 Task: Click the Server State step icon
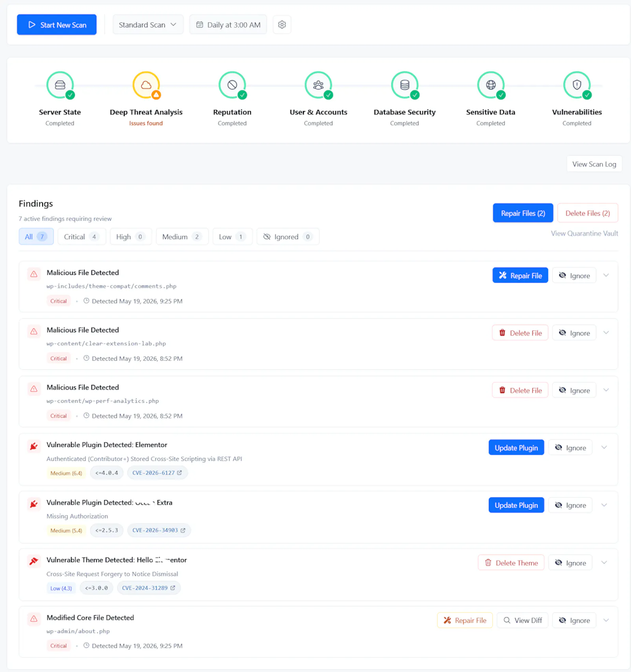pos(60,85)
